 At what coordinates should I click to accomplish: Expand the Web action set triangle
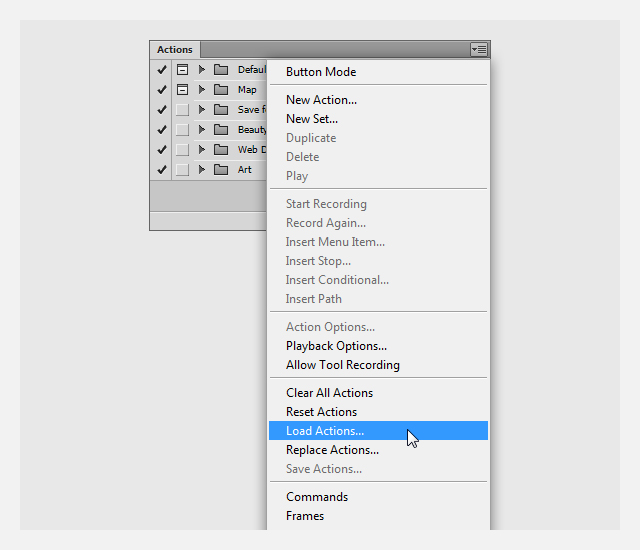pos(202,149)
